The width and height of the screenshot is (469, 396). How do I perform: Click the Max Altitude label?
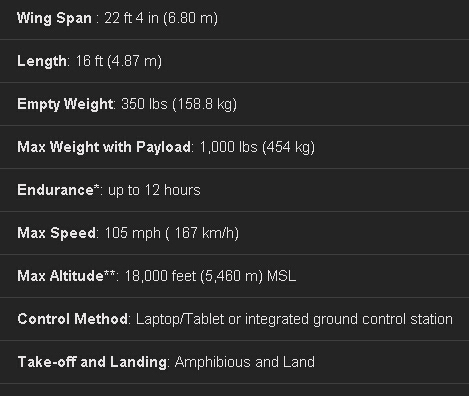pos(60,276)
